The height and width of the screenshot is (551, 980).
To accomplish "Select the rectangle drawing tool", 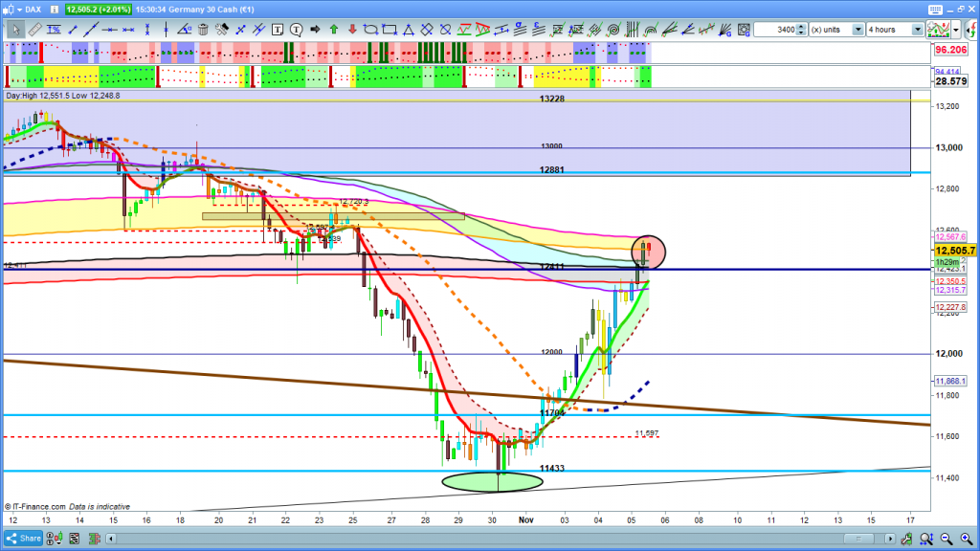I will coord(388,30).
